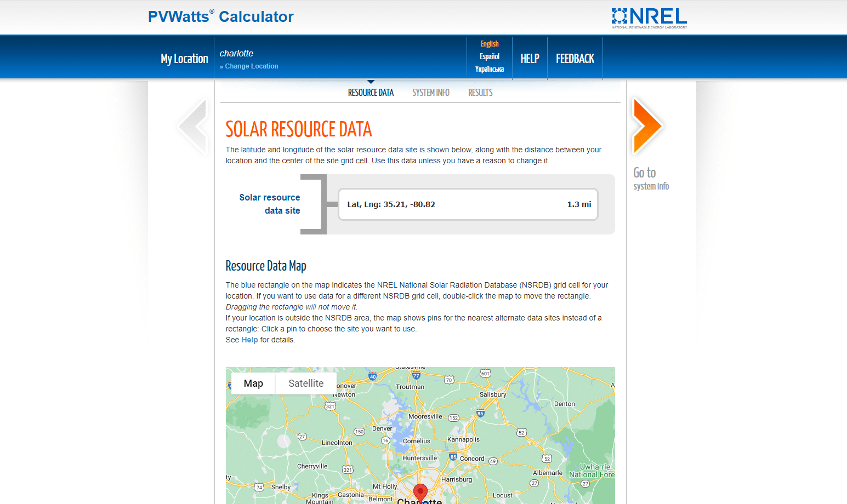Image resolution: width=847 pixels, height=504 pixels.
Task: Click the orange next arrow to system info
Action: (x=647, y=126)
